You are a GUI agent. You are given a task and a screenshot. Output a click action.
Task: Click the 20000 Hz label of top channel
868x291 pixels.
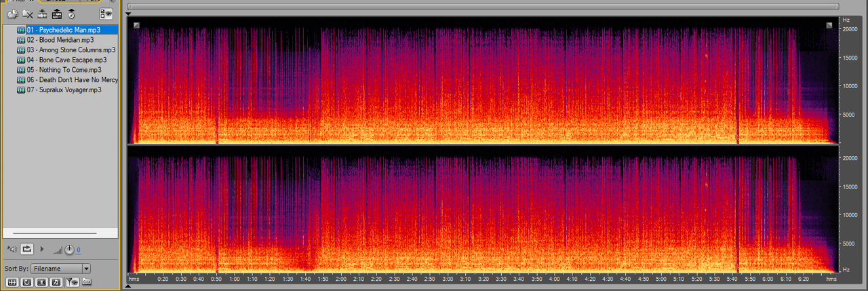click(851, 29)
